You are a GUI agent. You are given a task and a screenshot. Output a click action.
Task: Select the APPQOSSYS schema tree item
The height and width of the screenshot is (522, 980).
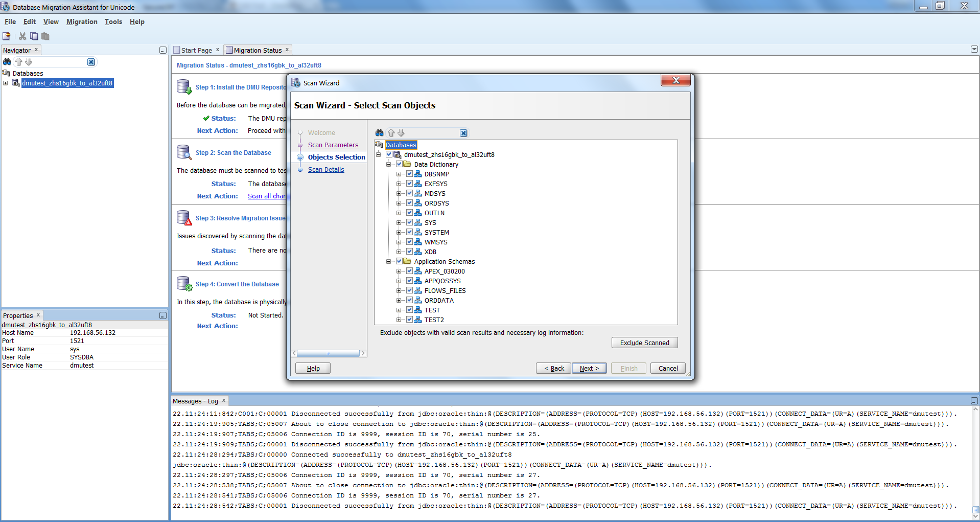[x=442, y=281]
